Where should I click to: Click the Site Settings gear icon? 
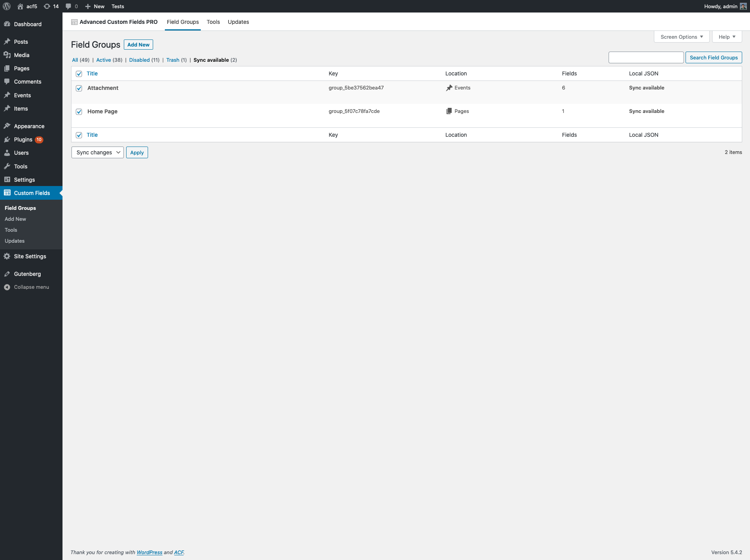[x=7, y=256]
